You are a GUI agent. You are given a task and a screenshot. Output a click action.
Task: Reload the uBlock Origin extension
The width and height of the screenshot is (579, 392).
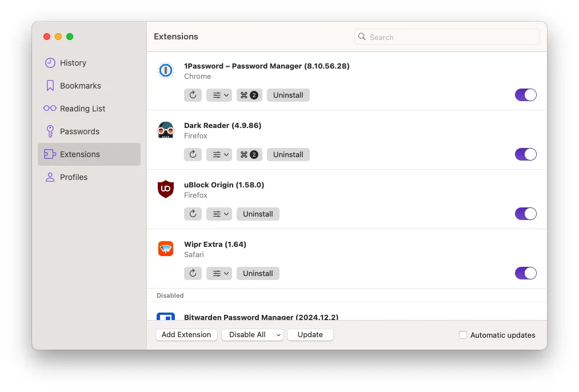[x=193, y=214]
